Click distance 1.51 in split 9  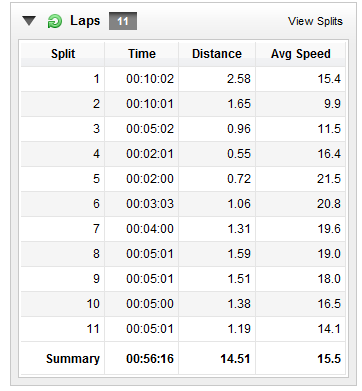point(239,279)
